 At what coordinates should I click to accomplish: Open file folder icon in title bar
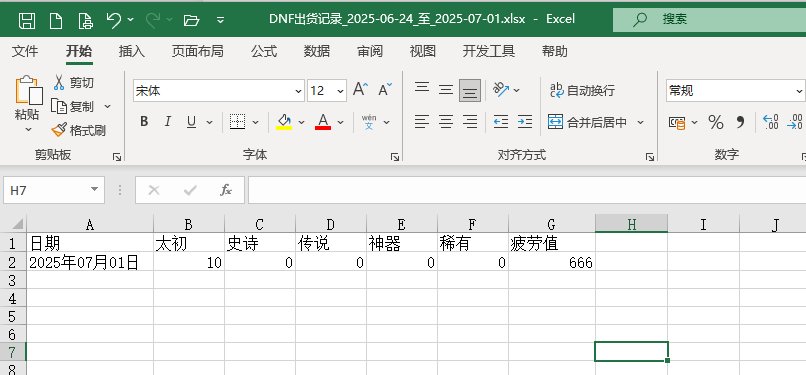point(191,20)
